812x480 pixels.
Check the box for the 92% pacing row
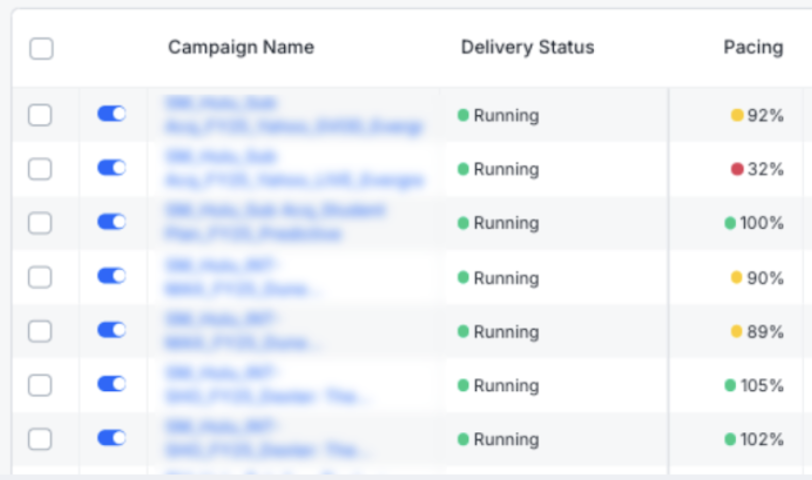coord(40,115)
